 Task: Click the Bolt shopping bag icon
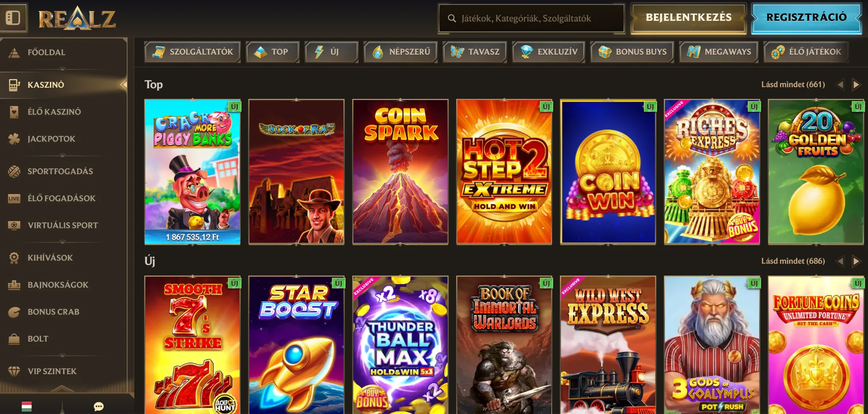(x=14, y=339)
